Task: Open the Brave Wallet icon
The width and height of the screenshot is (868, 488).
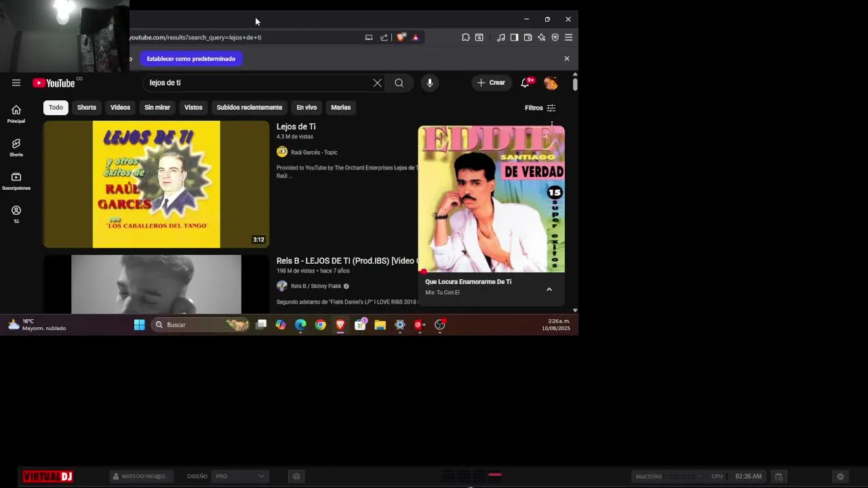Action: coord(528,37)
